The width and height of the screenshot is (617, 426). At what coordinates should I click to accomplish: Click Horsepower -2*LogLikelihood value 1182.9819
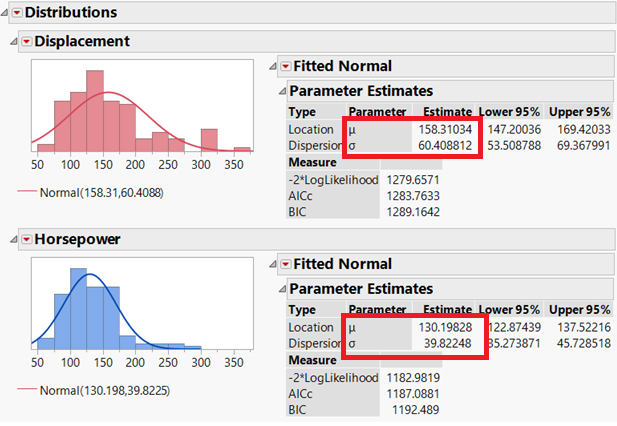pos(413,378)
